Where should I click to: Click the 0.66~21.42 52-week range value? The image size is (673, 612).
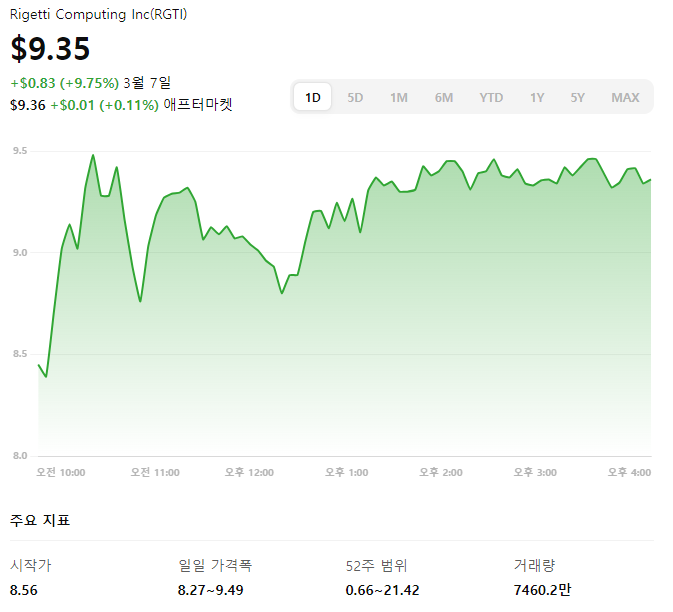[x=382, y=590]
